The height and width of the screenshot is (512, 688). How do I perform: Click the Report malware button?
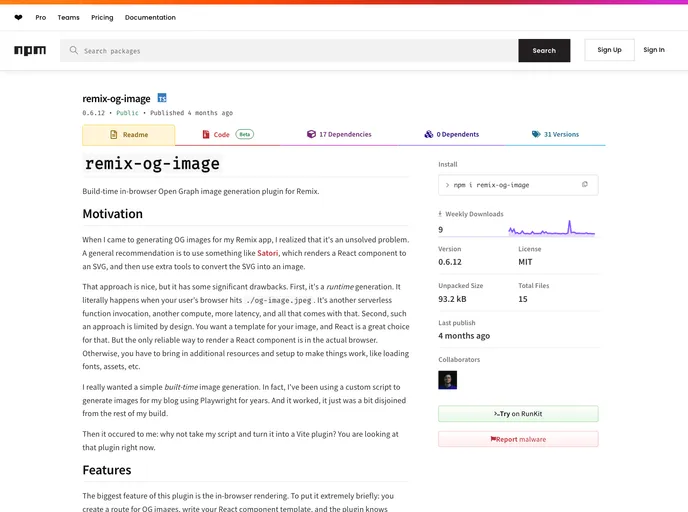coord(518,439)
